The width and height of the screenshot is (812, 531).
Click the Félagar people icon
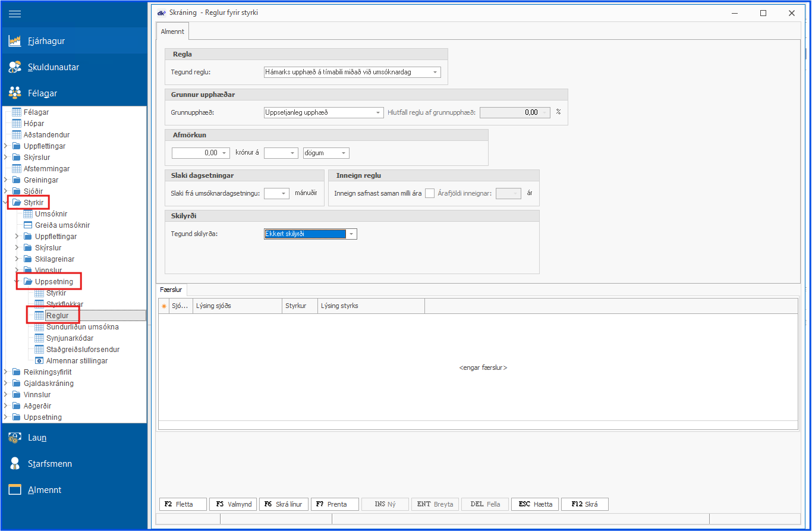click(15, 93)
